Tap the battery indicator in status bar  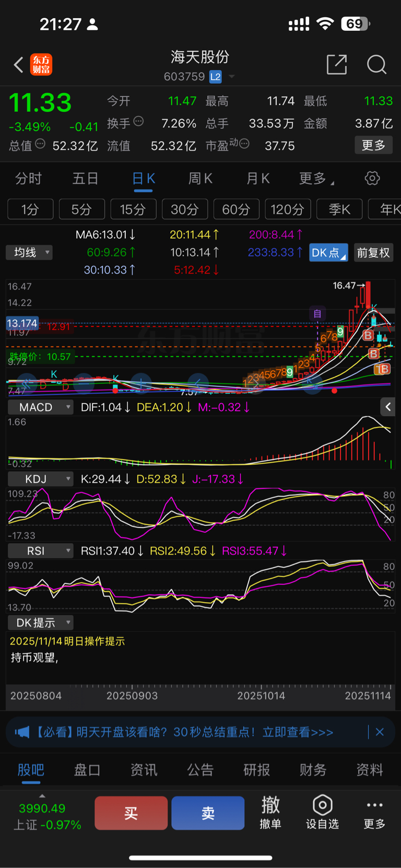point(356,24)
